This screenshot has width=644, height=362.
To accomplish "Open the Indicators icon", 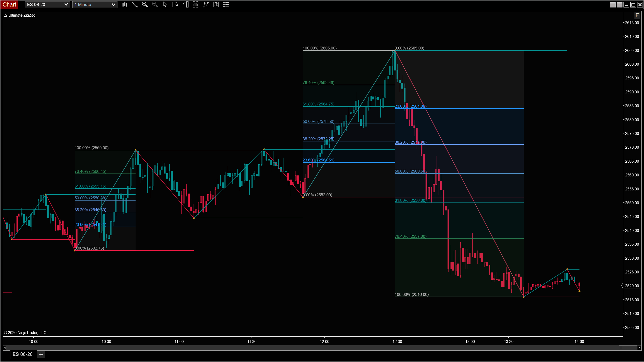I will (x=206, y=5).
